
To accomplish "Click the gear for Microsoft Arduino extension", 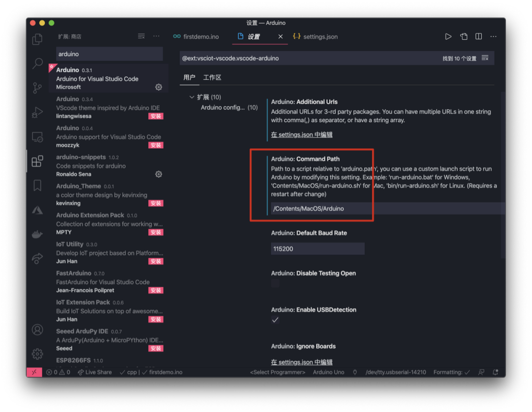I will [159, 87].
